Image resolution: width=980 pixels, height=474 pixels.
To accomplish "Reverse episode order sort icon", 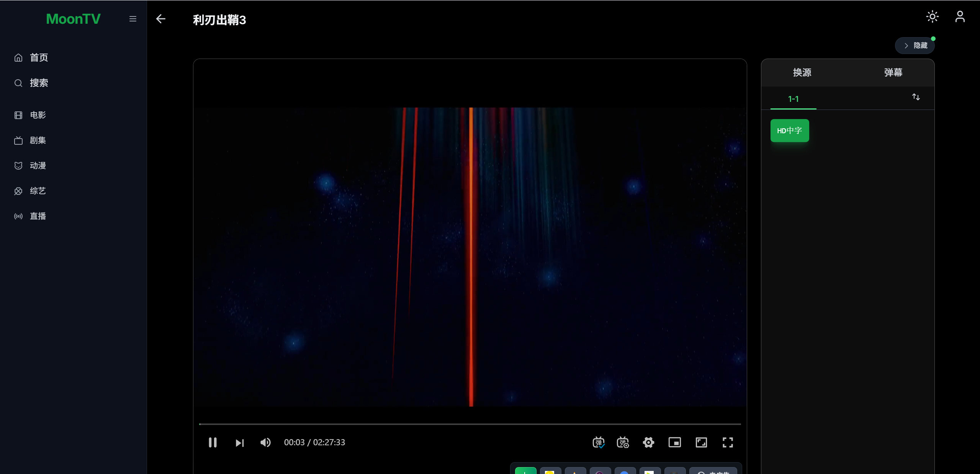I will (916, 97).
